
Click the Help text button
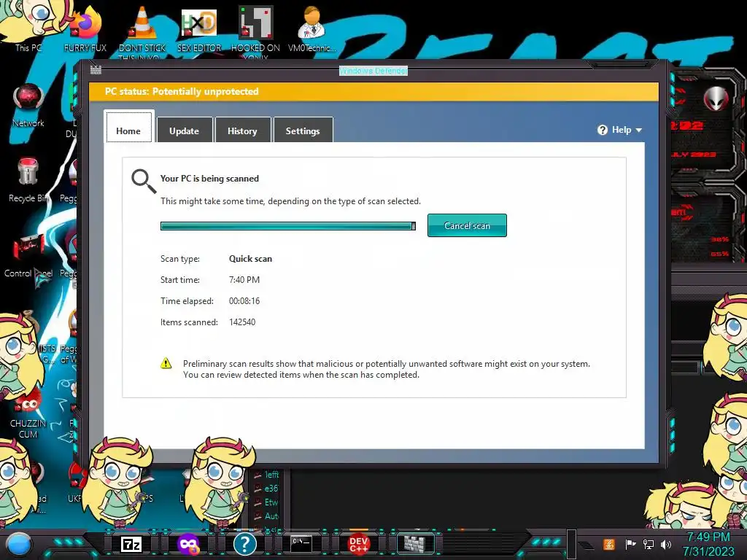pos(622,130)
